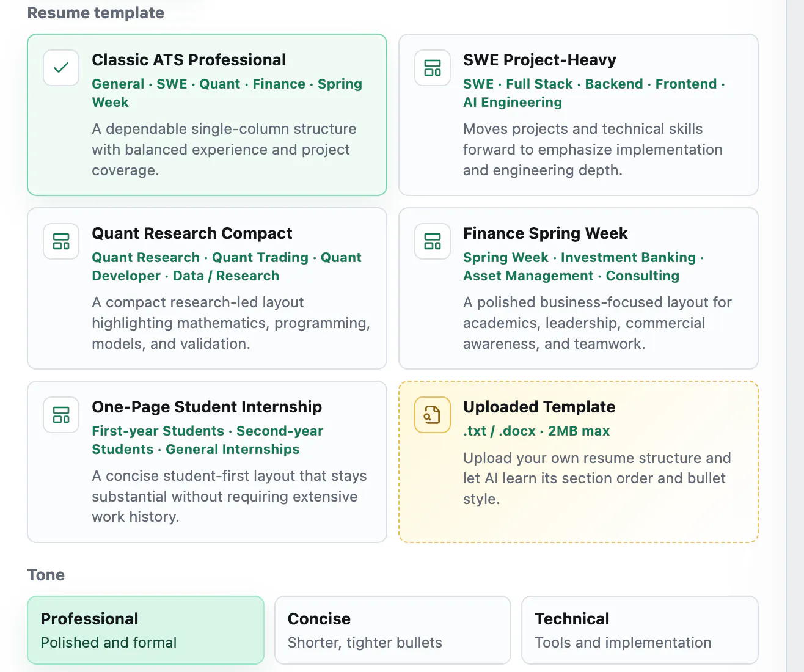Screen dimensions: 804x672
Task: Pick the Finance Spring Week heading
Action: pyautogui.click(x=545, y=233)
